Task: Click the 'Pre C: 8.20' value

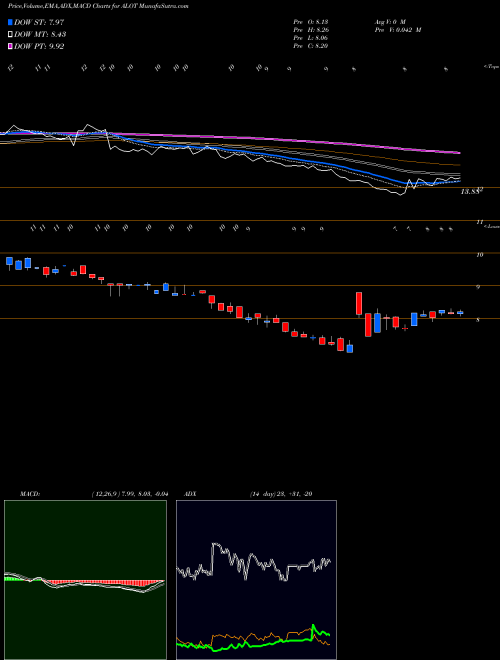Action: 311,46
